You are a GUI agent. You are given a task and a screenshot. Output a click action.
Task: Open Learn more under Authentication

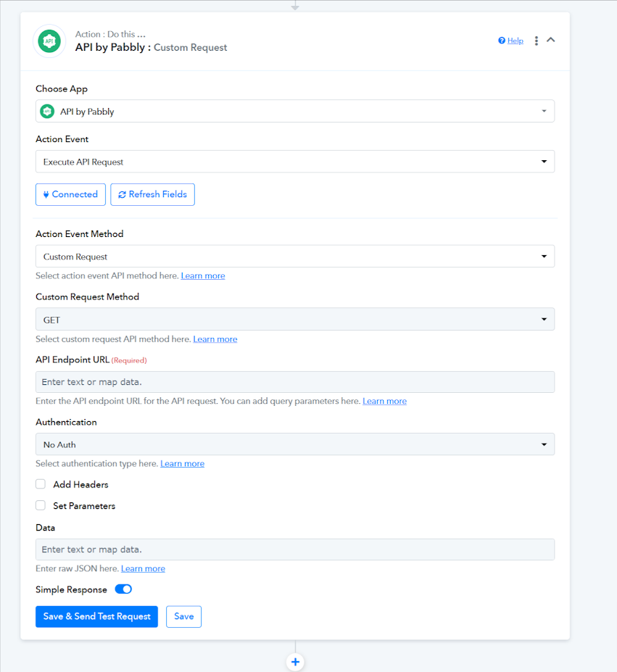(182, 464)
